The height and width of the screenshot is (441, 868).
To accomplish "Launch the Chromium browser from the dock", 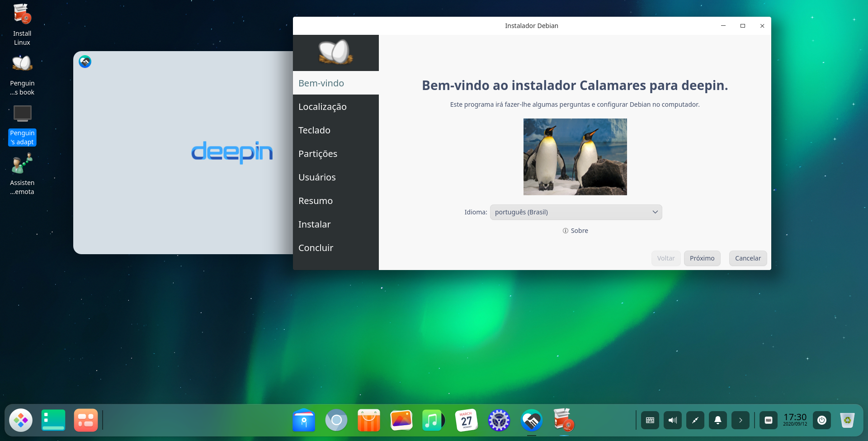I will (336, 420).
